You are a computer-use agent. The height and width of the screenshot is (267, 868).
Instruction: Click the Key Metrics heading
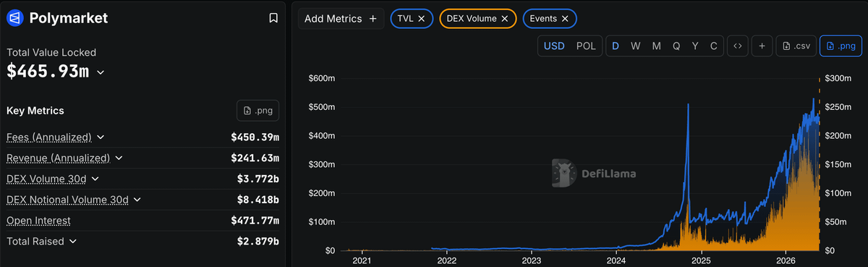[35, 111]
